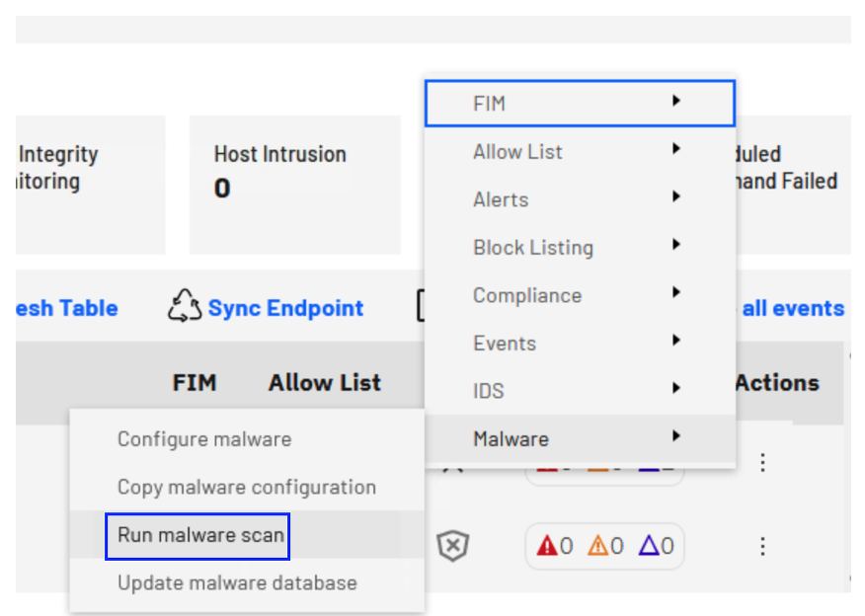
Task: Select Run malware scan
Action: (x=197, y=535)
